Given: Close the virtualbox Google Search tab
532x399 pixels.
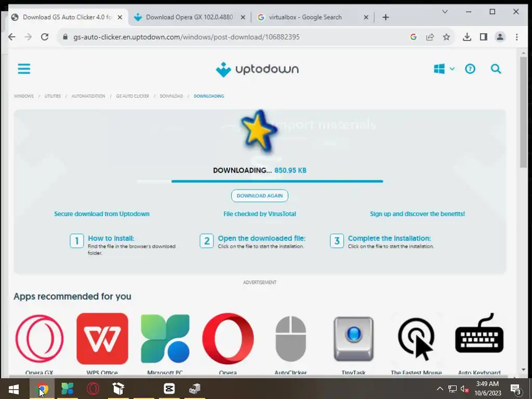Looking at the screenshot, I should coord(366,17).
